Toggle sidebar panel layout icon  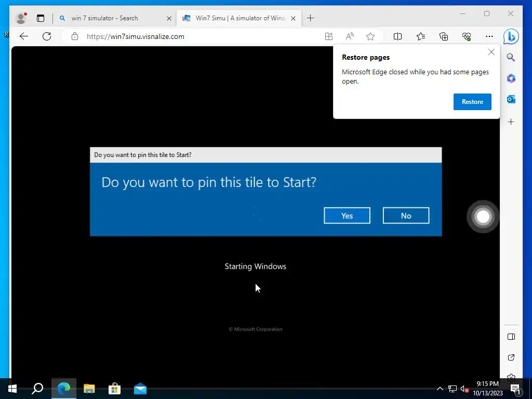(x=511, y=337)
